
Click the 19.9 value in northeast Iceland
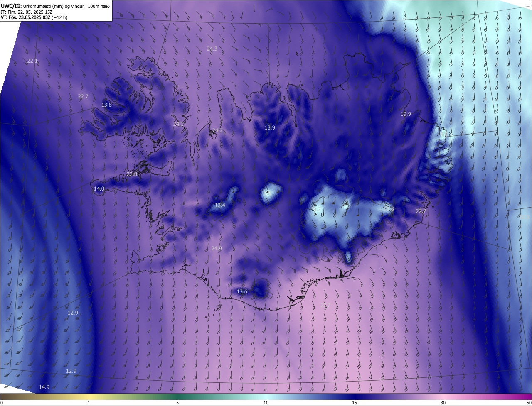pos(406,114)
